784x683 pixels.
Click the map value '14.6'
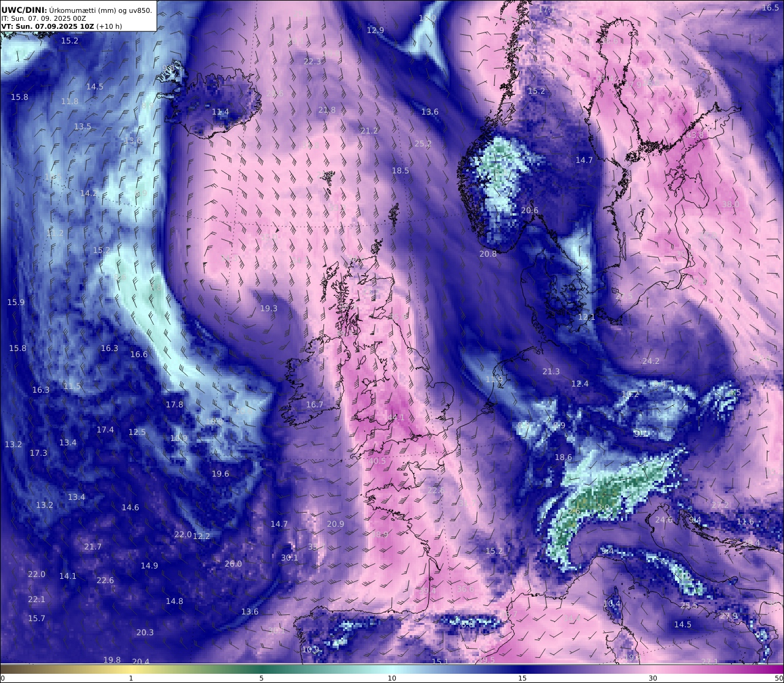point(130,507)
